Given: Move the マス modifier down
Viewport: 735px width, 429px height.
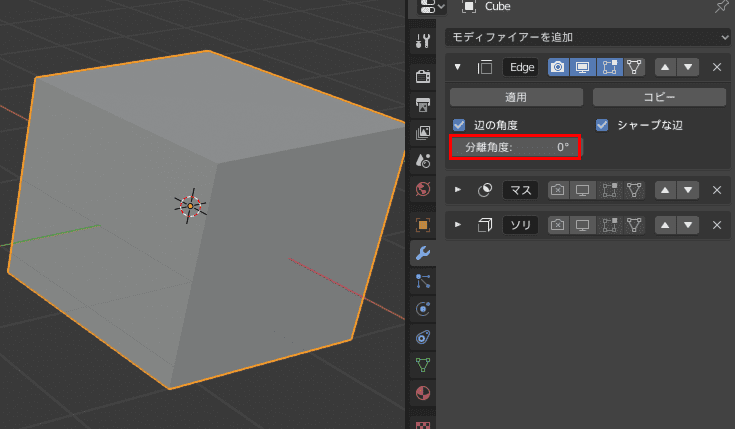Looking at the screenshot, I should point(688,190).
